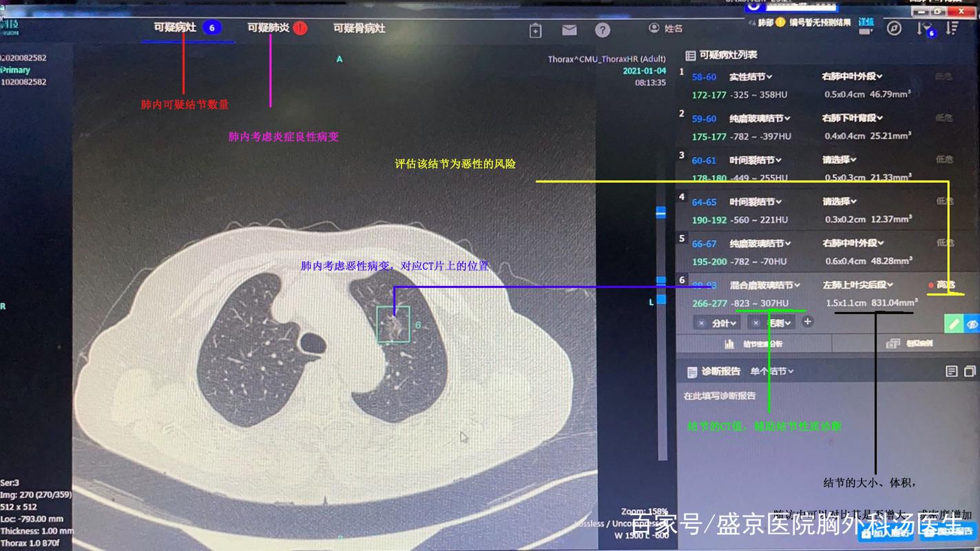980x551 pixels.
Task: Open the 左肺上叶尖后段 location dropdown
Action: point(858,285)
